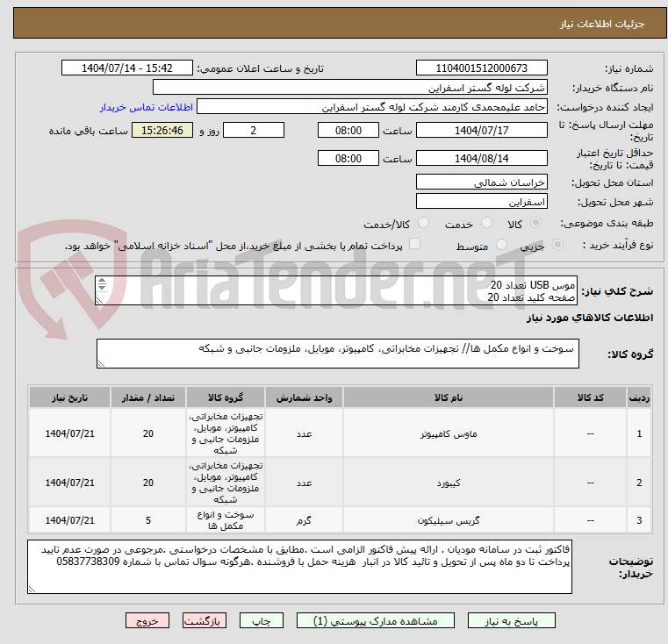Image resolution: width=668 pixels, height=644 pixels.
Task: Click the سوخت و انواع مکمل ها group cell
Action: [x=226, y=520]
